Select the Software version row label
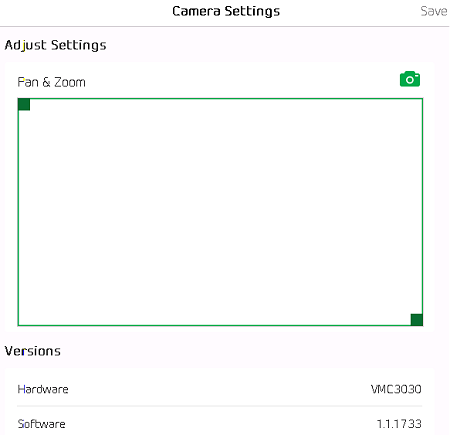The height and width of the screenshot is (435, 450). 41,424
